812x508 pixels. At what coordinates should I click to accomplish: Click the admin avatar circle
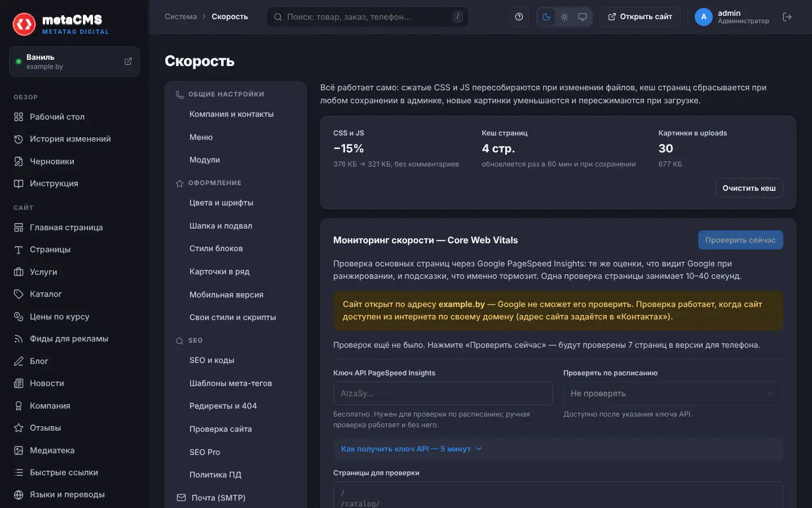click(704, 17)
